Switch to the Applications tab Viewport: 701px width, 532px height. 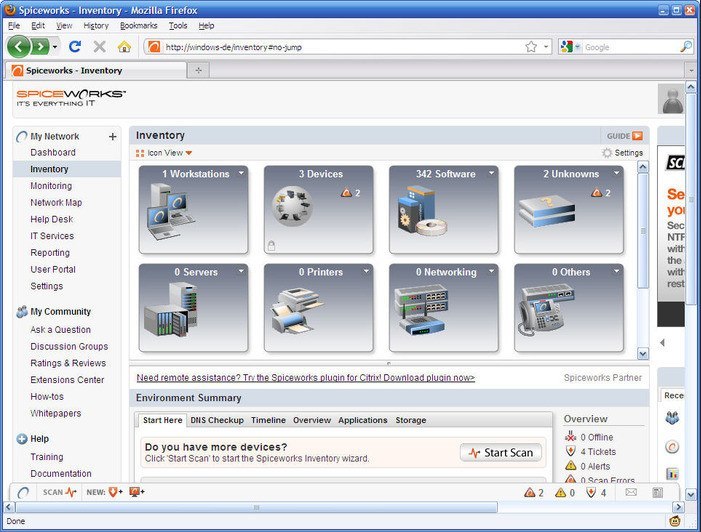point(363,420)
